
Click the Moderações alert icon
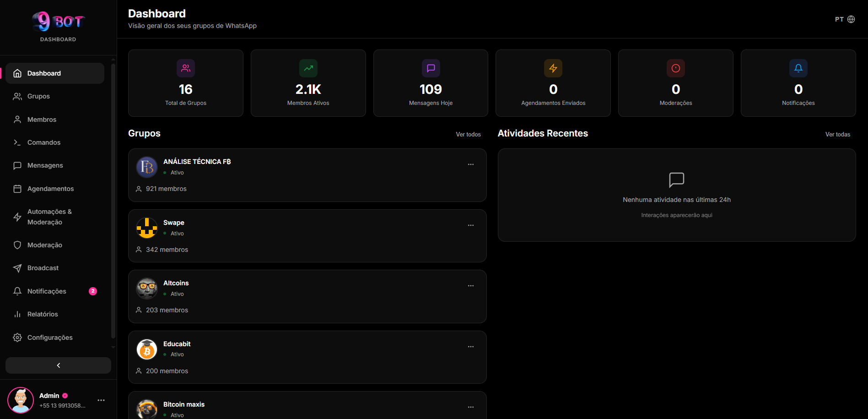coord(676,68)
